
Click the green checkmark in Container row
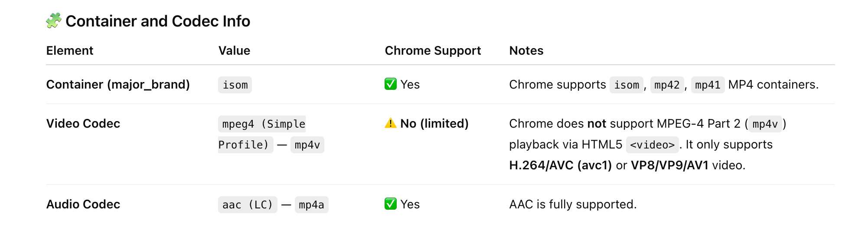[390, 84]
